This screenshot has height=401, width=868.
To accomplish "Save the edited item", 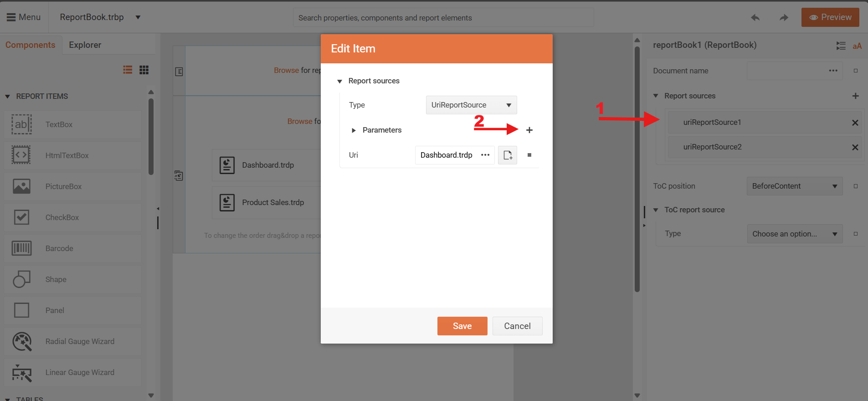I will pyautogui.click(x=462, y=326).
